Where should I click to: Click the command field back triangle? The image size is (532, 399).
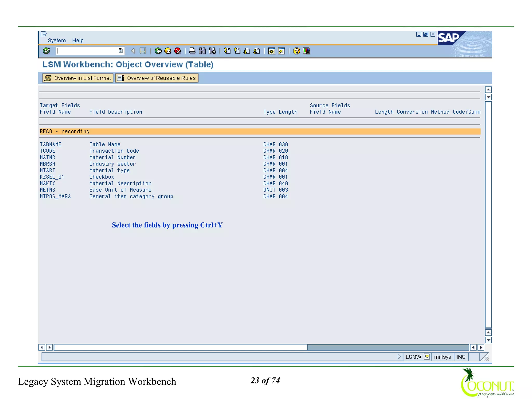click(133, 51)
